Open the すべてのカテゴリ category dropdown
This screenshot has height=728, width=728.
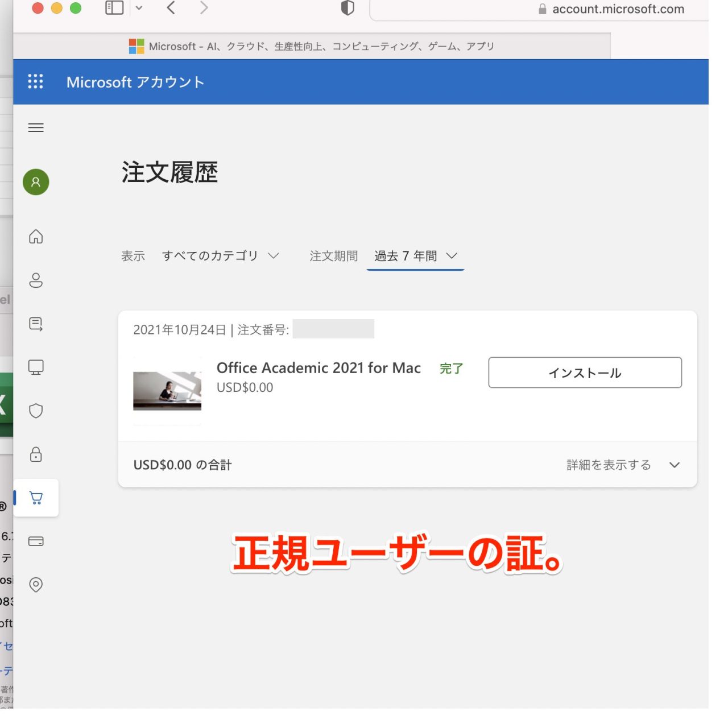coord(220,256)
